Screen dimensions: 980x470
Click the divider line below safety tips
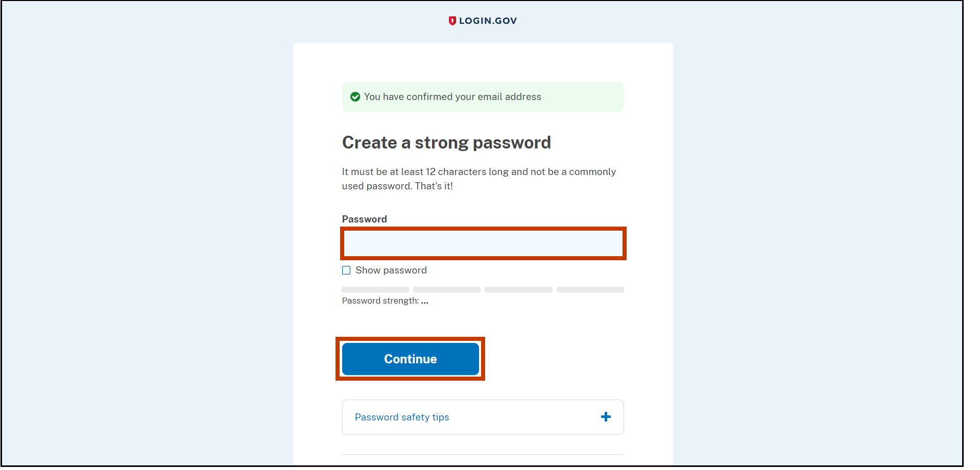[483, 454]
